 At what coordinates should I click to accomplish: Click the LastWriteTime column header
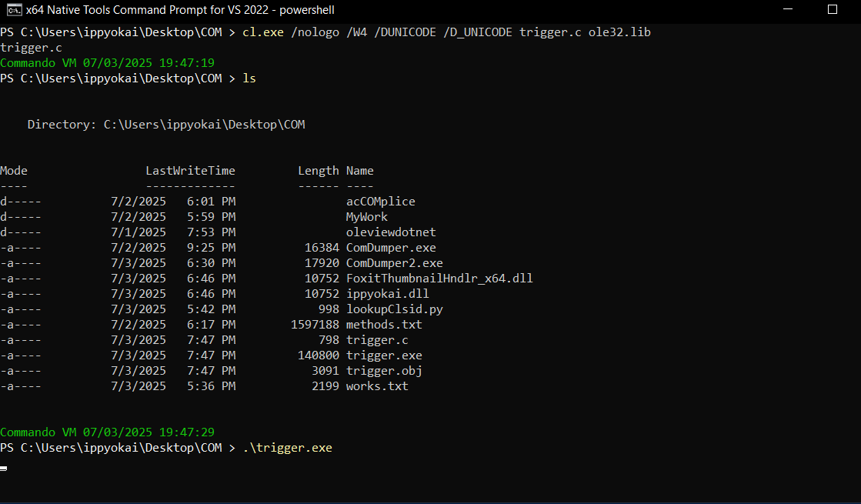pyautogui.click(x=190, y=171)
